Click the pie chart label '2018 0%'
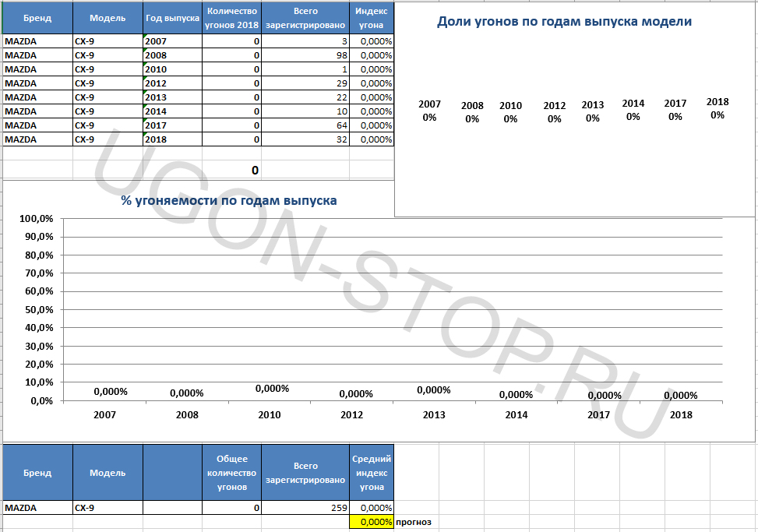758x532 pixels. [717, 108]
